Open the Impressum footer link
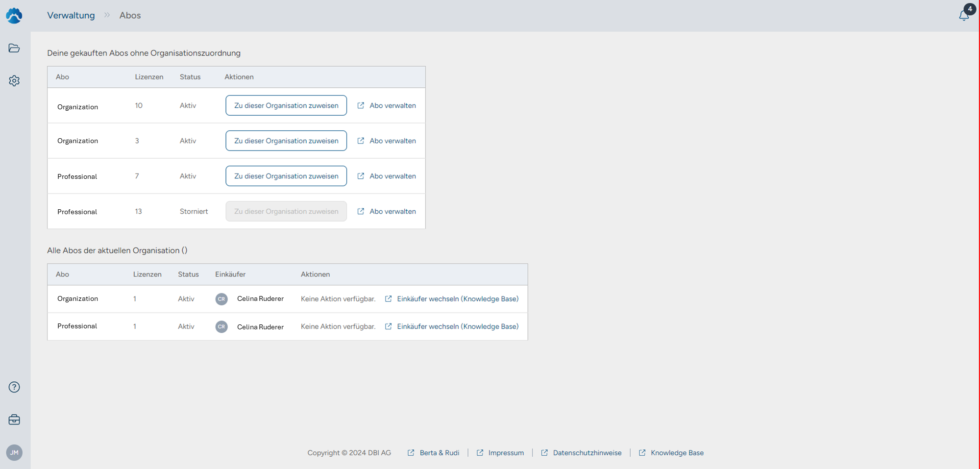This screenshot has height=469, width=980. (x=506, y=453)
